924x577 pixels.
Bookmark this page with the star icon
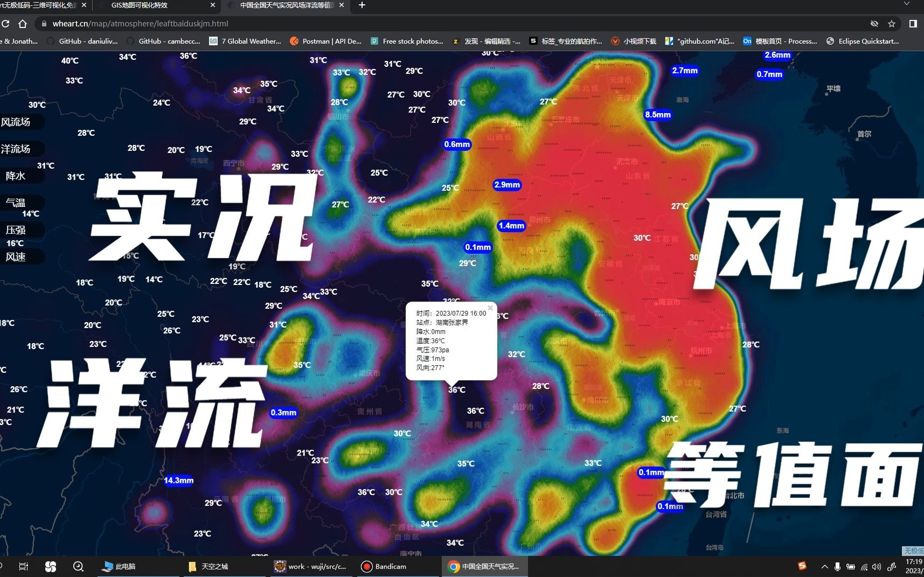click(x=892, y=24)
